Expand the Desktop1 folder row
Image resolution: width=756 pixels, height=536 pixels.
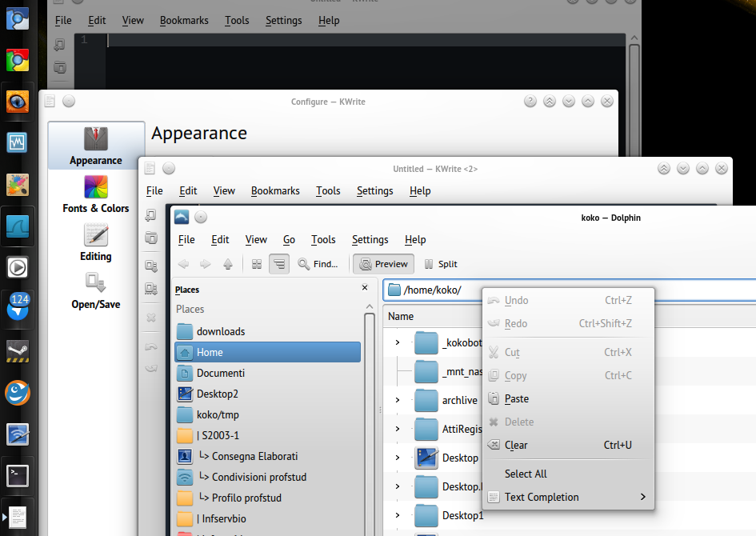398,515
